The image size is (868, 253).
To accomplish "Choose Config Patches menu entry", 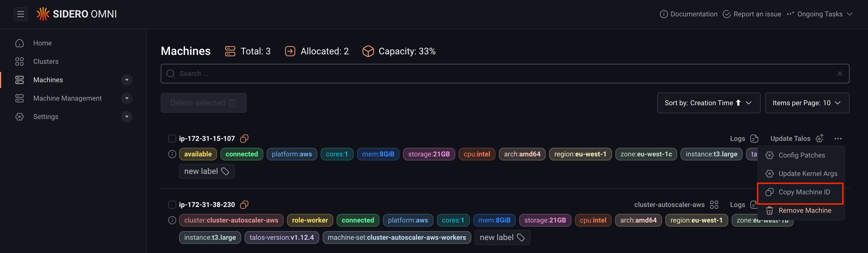I will (801, 155).
